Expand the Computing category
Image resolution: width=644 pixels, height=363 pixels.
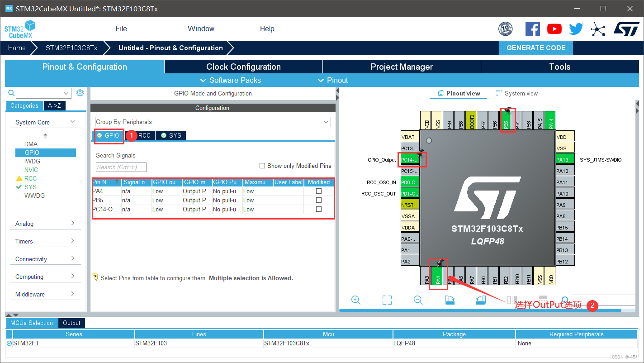coord(73,276)
